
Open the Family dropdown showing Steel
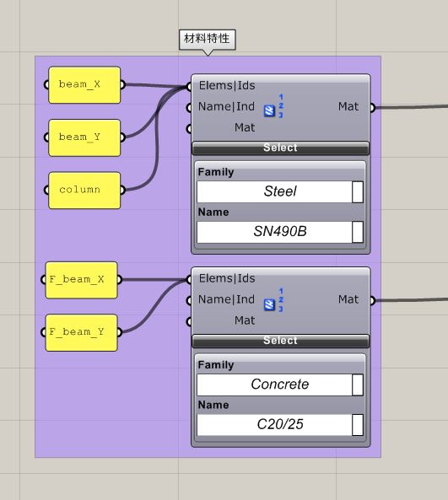pyautogui.click(x=280, y=191)
